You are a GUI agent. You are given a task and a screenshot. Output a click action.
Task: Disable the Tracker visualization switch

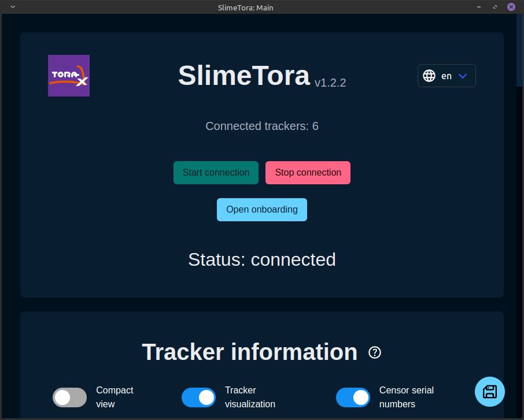click(198, 397)
